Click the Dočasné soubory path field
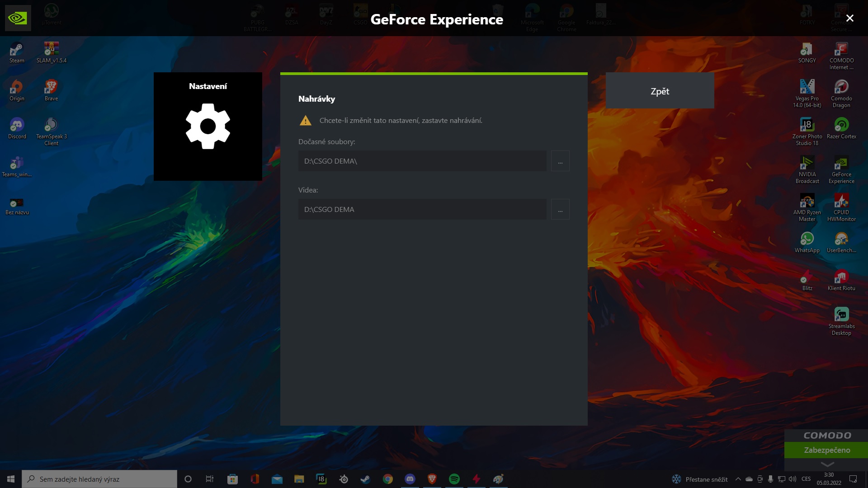Image resolution: width=868 pixels, height=488 pixels. pyautogui.click(x=422, y=161)
